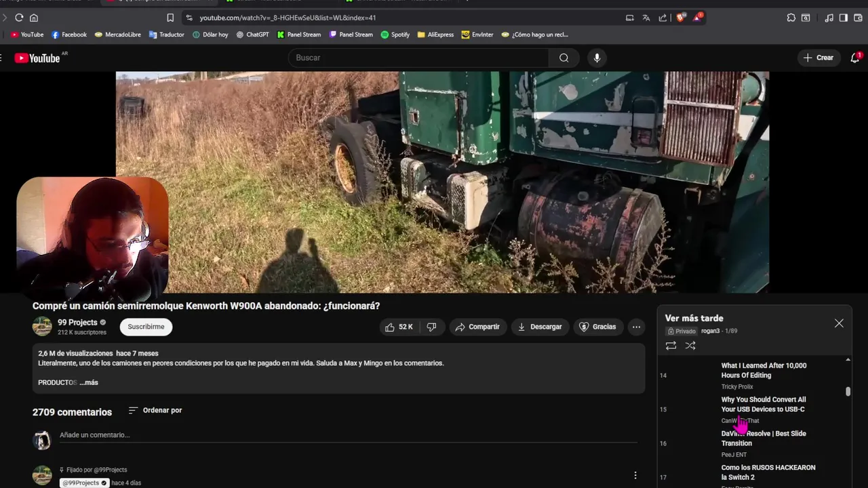Click the Kenworth truck video player
Viewport: 868px width, 488px height.
click(x=442, y=182)
